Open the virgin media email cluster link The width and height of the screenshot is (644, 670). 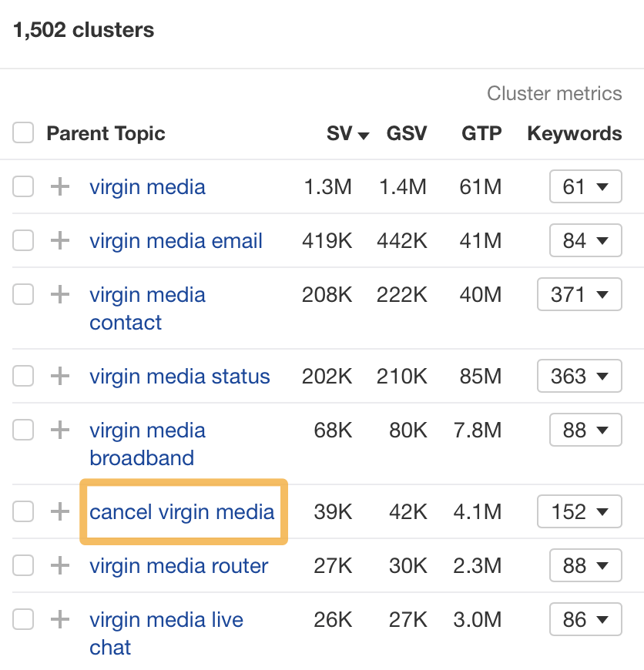176,240
